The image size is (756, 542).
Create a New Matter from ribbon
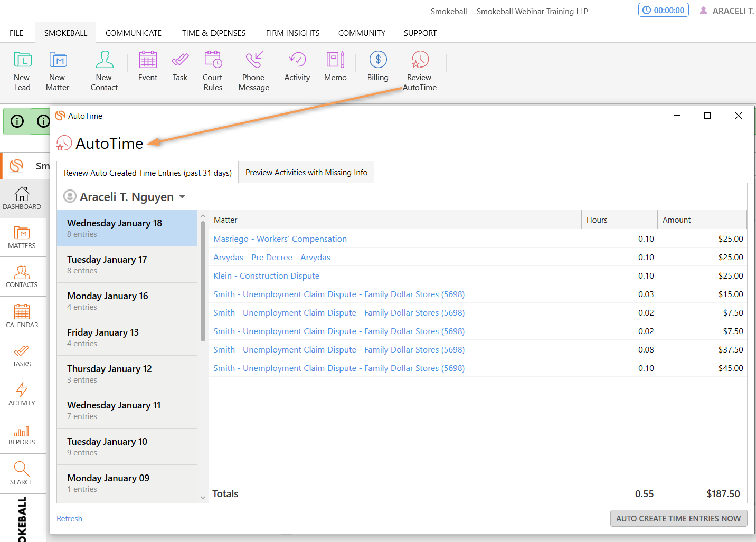[58, 72]
